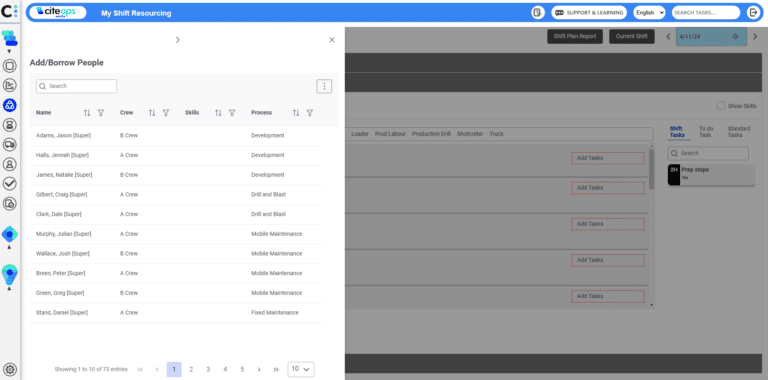Go to pagination page 3

coord(208,369)
